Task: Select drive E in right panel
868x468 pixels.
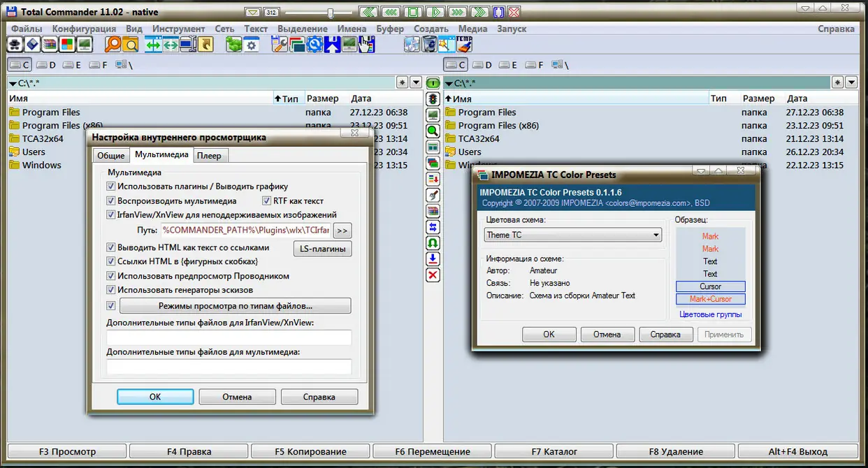Action: tap(509, 65)
